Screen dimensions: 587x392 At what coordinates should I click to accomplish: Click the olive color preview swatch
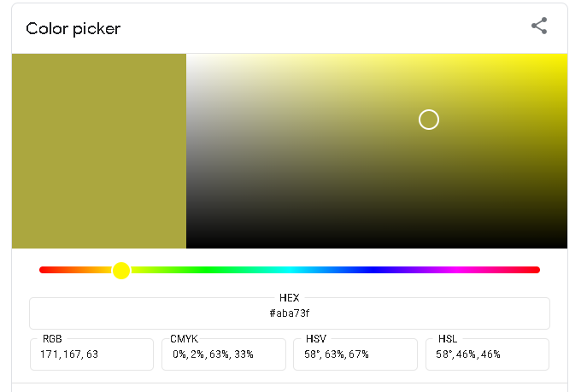[99, 151]
